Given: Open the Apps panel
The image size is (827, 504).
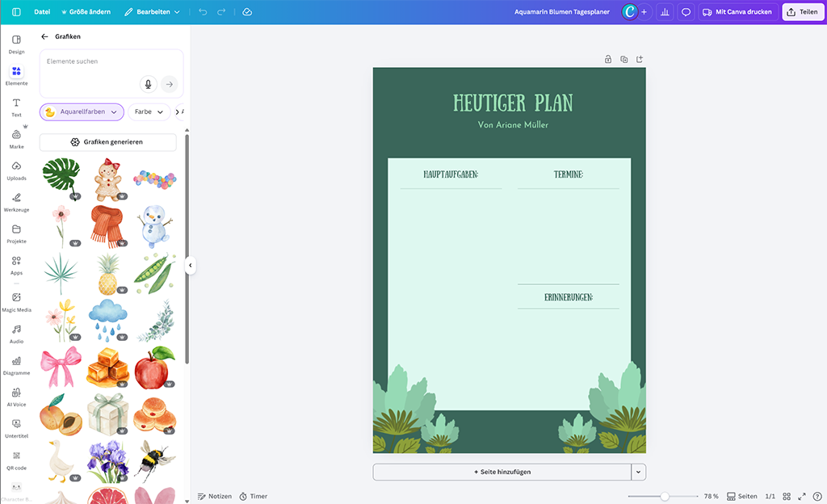Looking at the screenshot, I should (x=16, y=266).
